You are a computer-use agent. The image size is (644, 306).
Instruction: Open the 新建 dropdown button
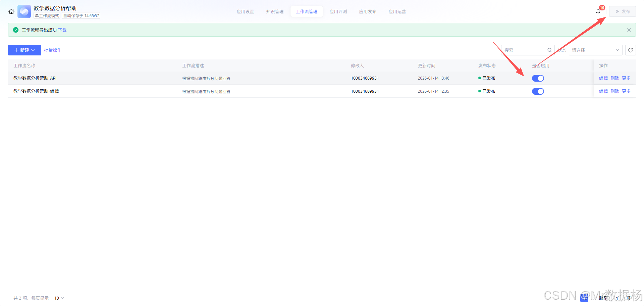(24, 50)
